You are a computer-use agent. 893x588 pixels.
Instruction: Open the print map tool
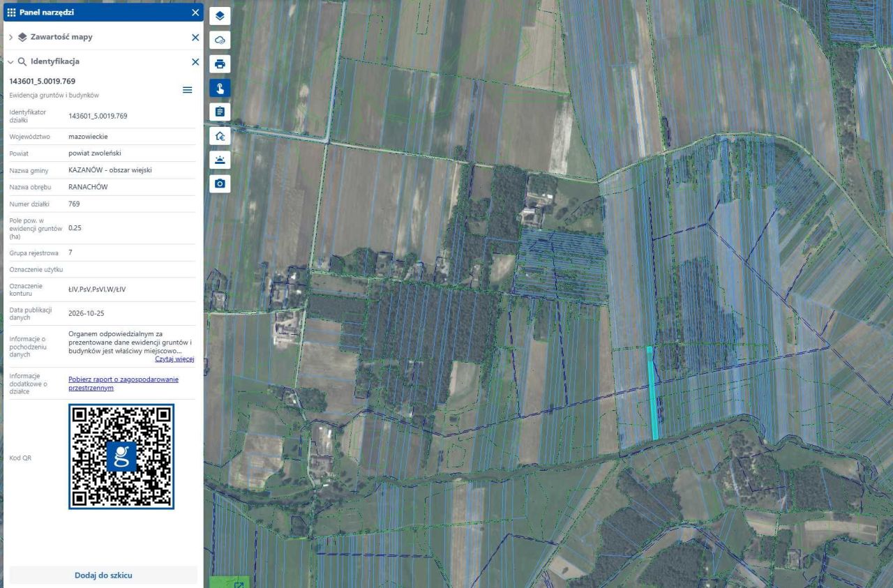(220, 64)
